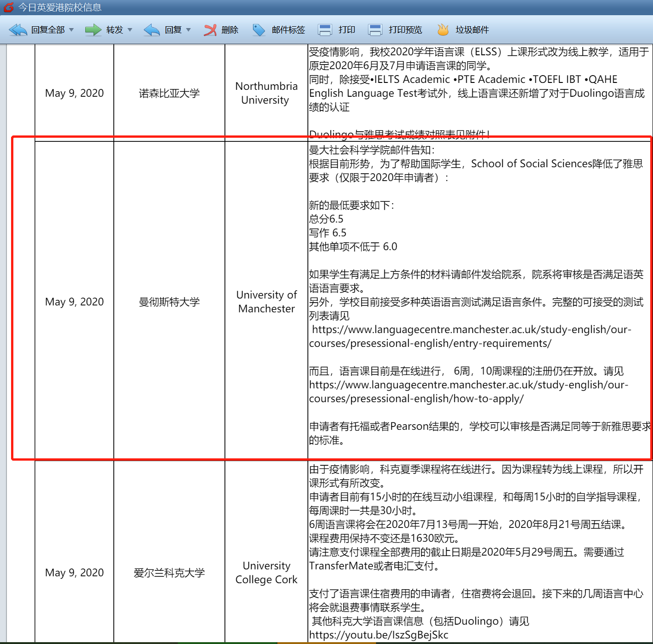Screen dimensions: 653x644
Task: Click the 打印预览 toolbar label
Action: coord(405,30)
